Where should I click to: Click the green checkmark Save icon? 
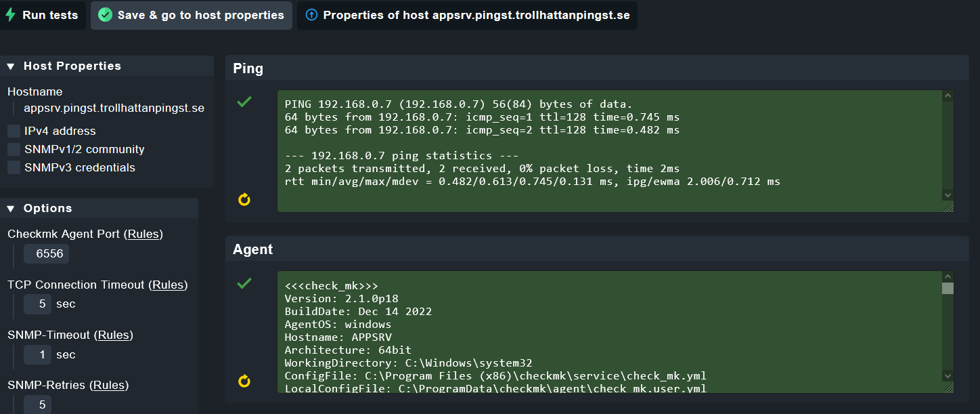(x=105, y=15)
